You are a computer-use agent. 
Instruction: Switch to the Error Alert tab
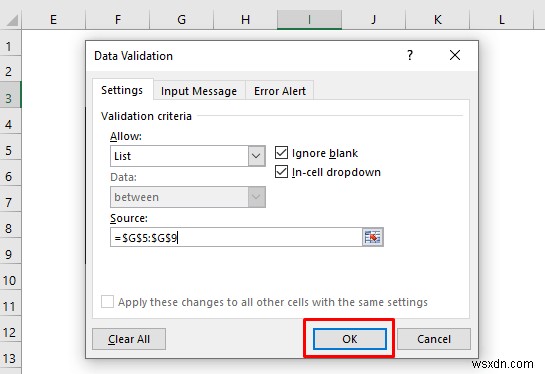coord(280,91)
